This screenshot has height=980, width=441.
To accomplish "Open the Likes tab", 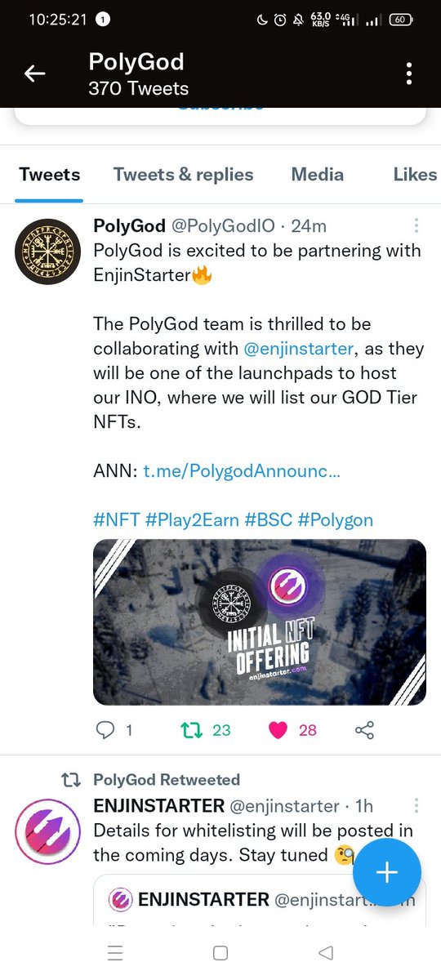I will pos(415,175).
